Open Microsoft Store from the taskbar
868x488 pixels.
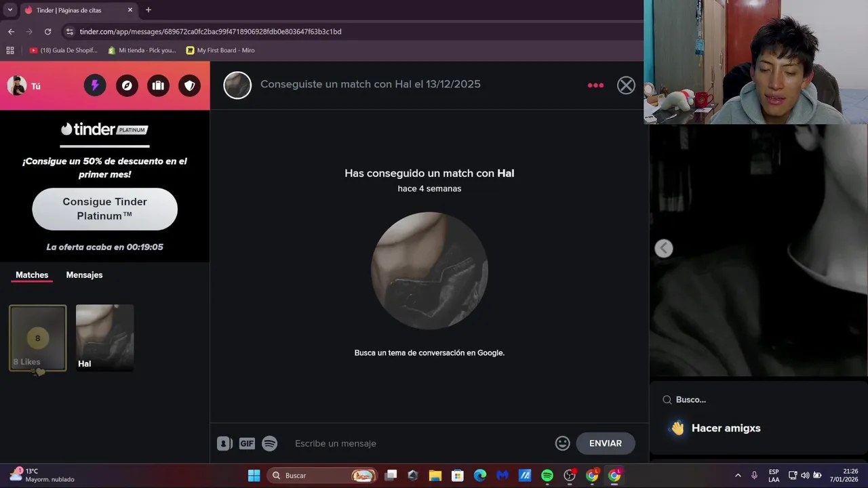point(458,476)
